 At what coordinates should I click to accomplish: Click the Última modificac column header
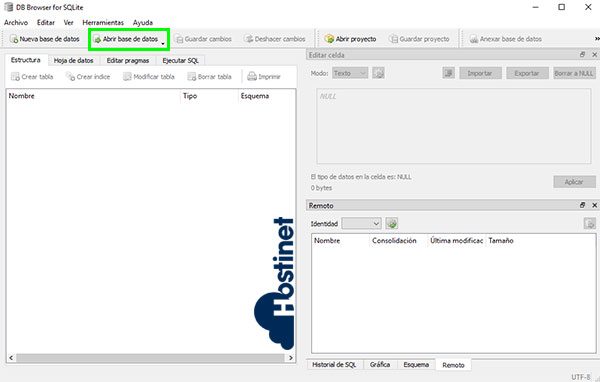tap(457, 241)
